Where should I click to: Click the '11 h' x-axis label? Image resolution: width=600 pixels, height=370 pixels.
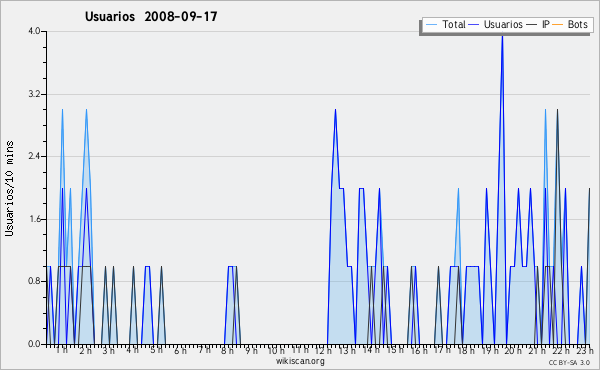[x=300, y=350]
